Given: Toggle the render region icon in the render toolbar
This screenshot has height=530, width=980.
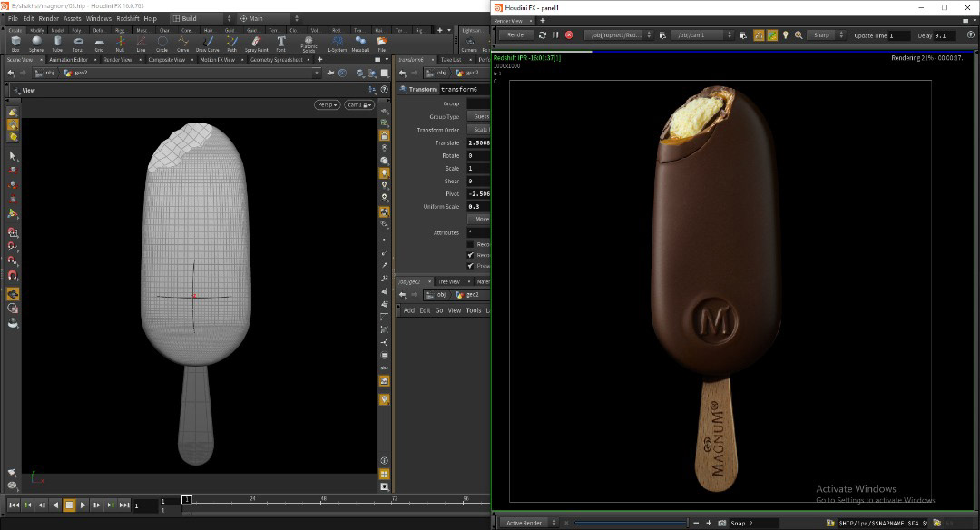Looking at the screenshot, I should click(x=759, y=35).
